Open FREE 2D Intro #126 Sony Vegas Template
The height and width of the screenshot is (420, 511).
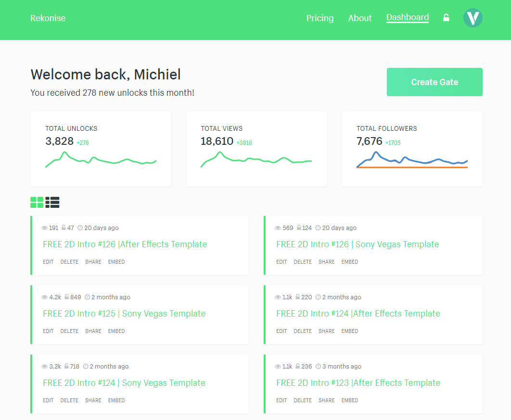pos(358,244)
